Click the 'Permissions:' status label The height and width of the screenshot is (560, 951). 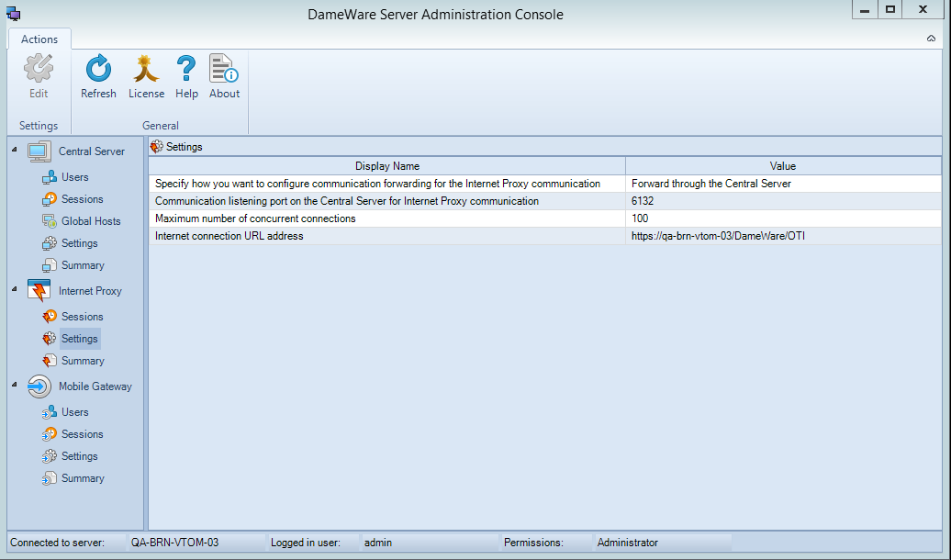point(533,543)
